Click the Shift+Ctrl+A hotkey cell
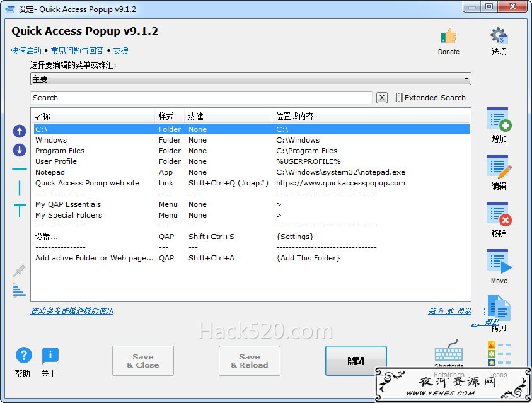 pyautogui.click(x=211, y=258)
